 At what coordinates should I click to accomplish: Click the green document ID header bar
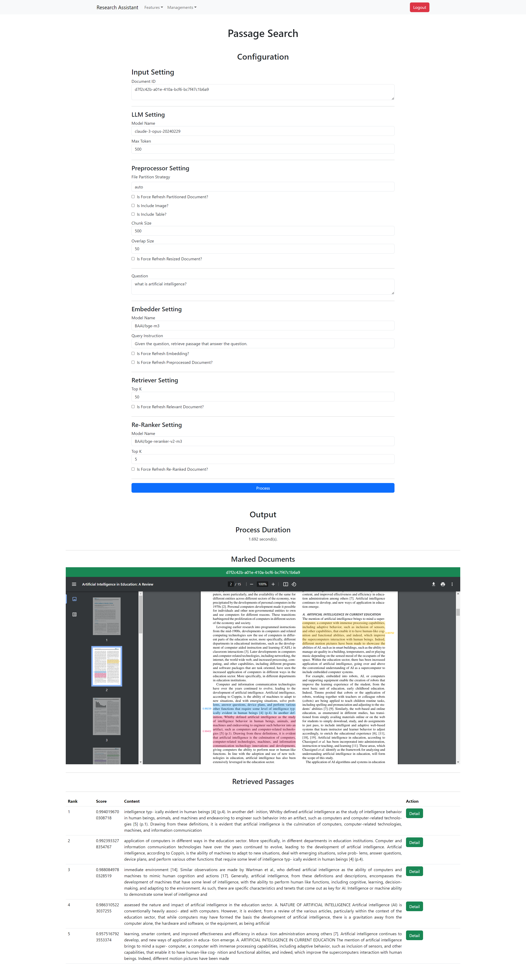pos(263,572)
